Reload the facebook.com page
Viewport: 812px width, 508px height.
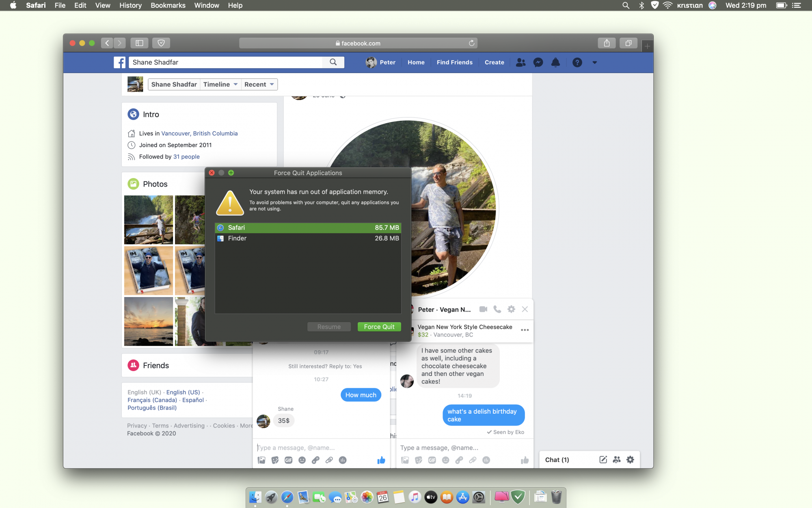471,43
